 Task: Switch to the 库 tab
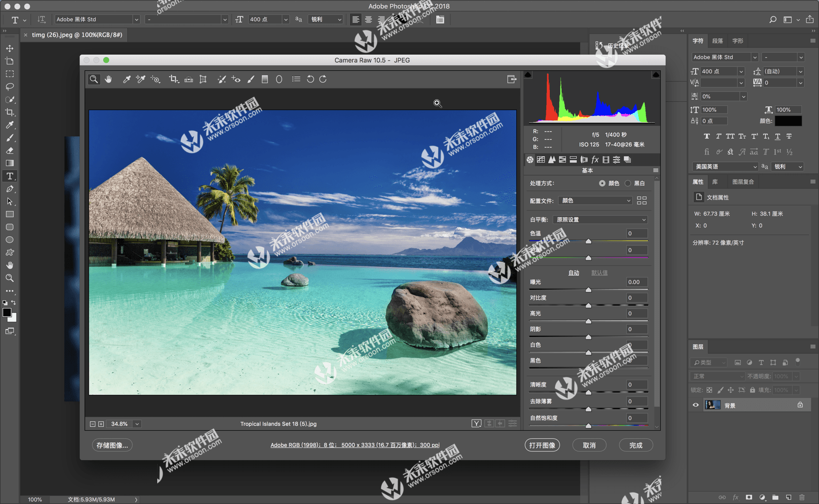click(x=716, y=182)
